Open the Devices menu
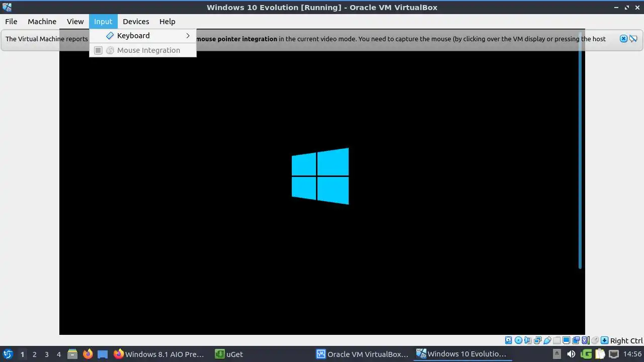Viewport: 644px width, 362px height. (136, 22)
